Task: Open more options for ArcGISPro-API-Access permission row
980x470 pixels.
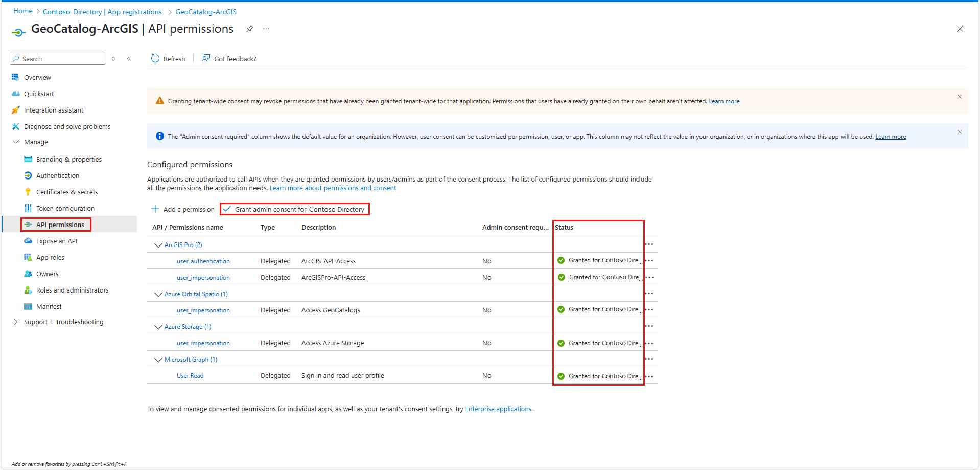Action: 649,277
